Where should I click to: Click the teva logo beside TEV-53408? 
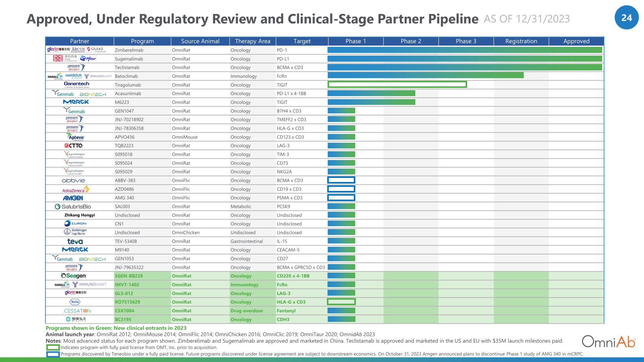75,241
